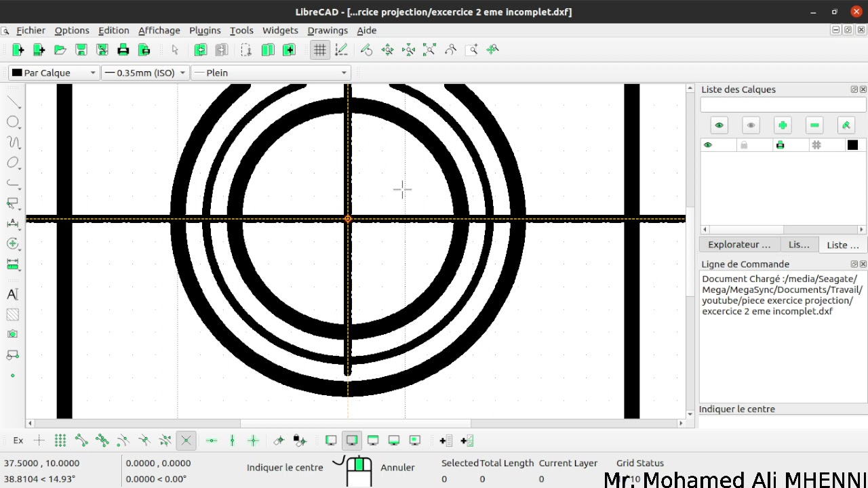Image resolution: width=868 pixels, height=488 pixels.
Task: Select the Ellipse tool in left toolbar
Action: tap(13, 163)
